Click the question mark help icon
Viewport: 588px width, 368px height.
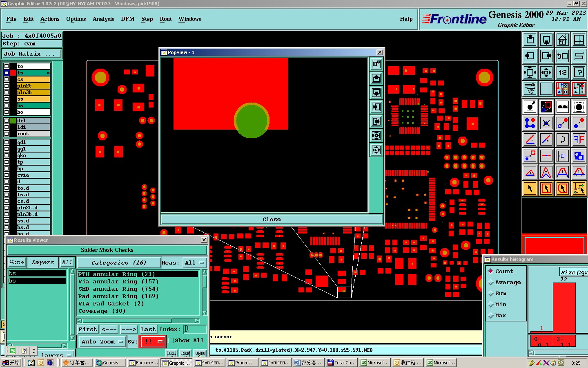pos(579,72)
